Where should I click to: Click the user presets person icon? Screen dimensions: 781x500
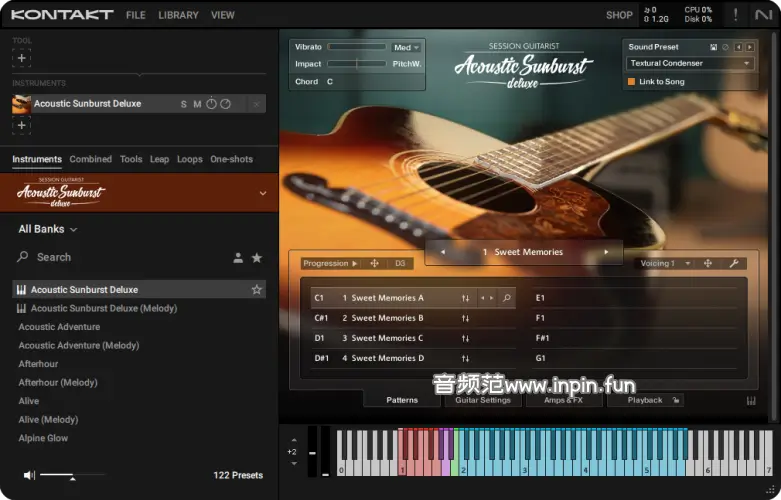coord(238,258)
